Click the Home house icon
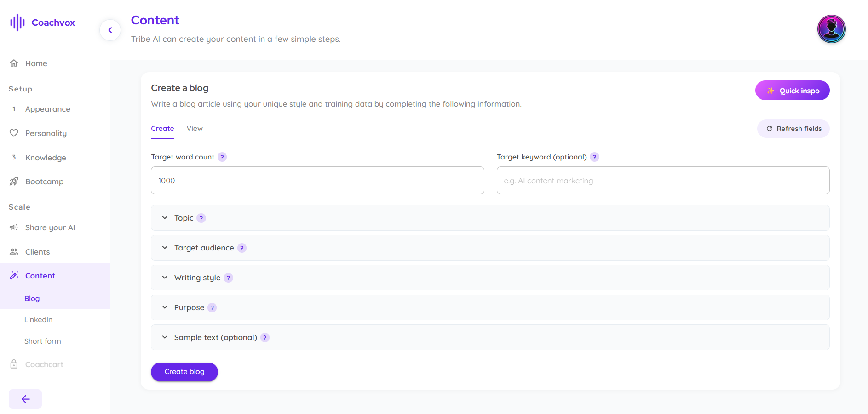868x414 pixels. pos(14,63)
